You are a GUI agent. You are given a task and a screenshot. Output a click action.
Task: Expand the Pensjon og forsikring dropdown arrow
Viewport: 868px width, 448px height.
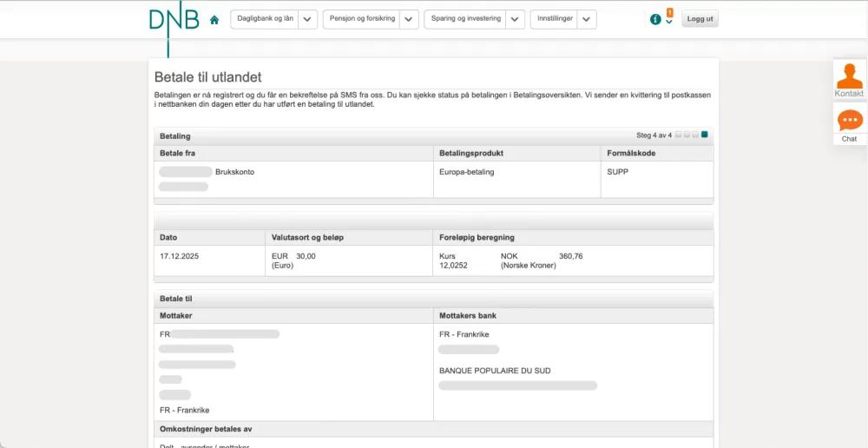[x=409, y=19]
